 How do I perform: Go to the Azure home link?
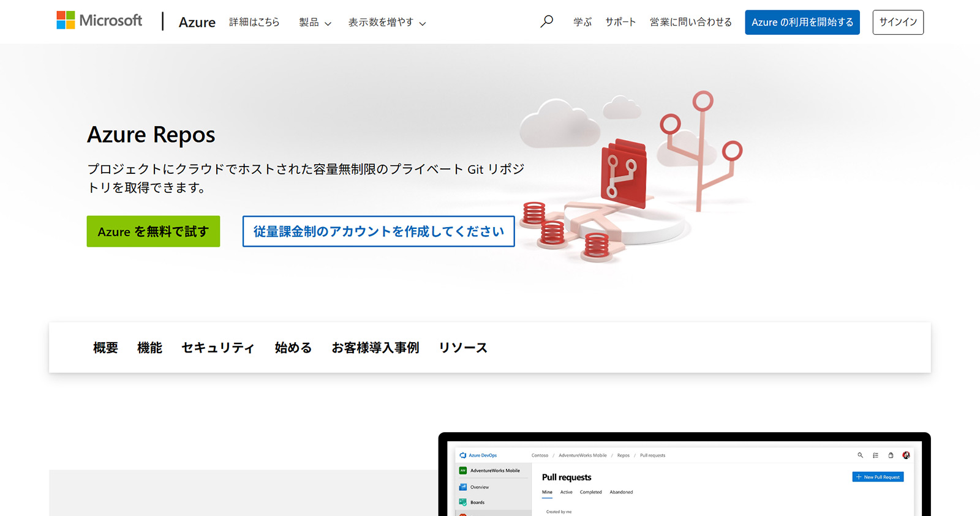tap(197, 22)
